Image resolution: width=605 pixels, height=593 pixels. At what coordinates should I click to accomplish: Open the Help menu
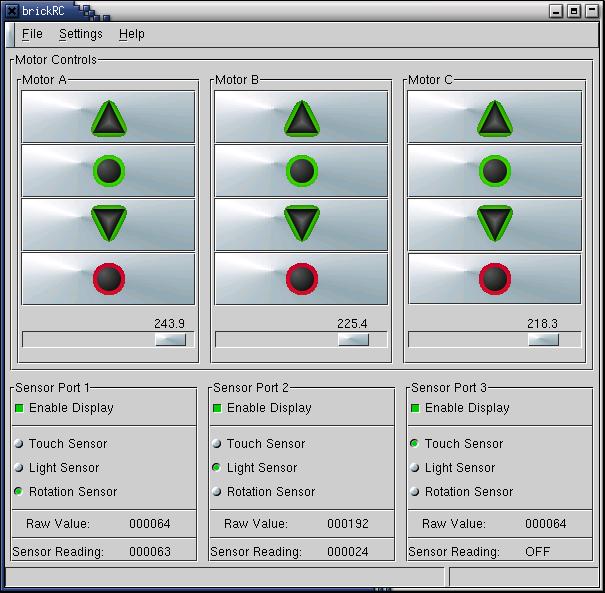pos(131,34)
